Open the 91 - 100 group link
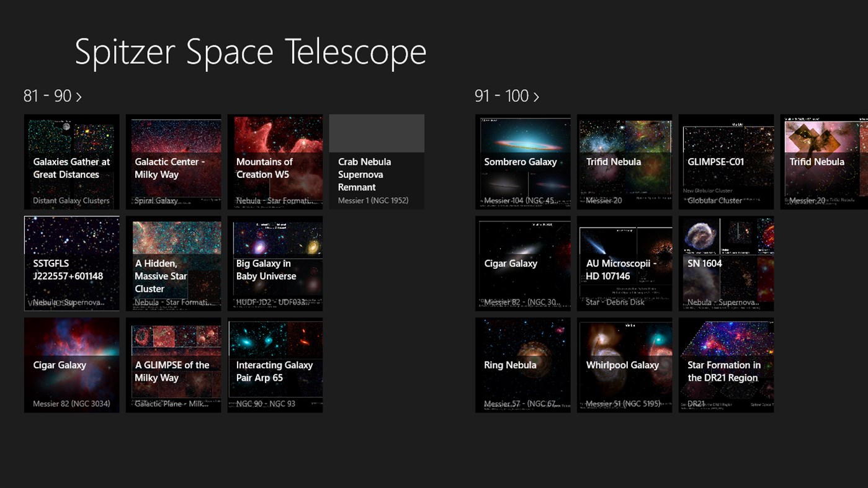Image resolution: width=868 pixels, height=488 pixels. click(x=536, y=96)
